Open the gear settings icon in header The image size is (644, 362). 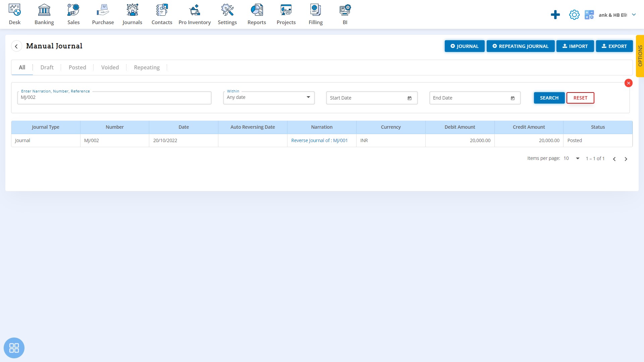pos(574,15)
